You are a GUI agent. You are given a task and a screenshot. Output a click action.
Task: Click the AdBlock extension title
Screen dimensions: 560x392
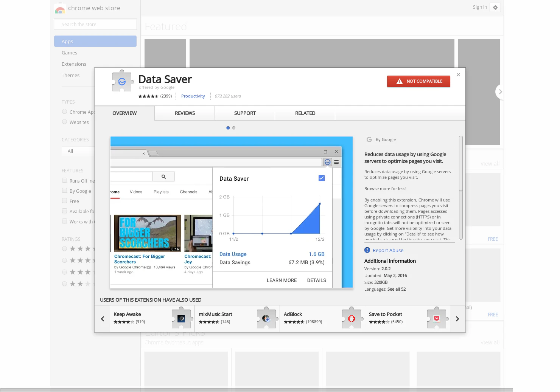click(x=293, y=314)
